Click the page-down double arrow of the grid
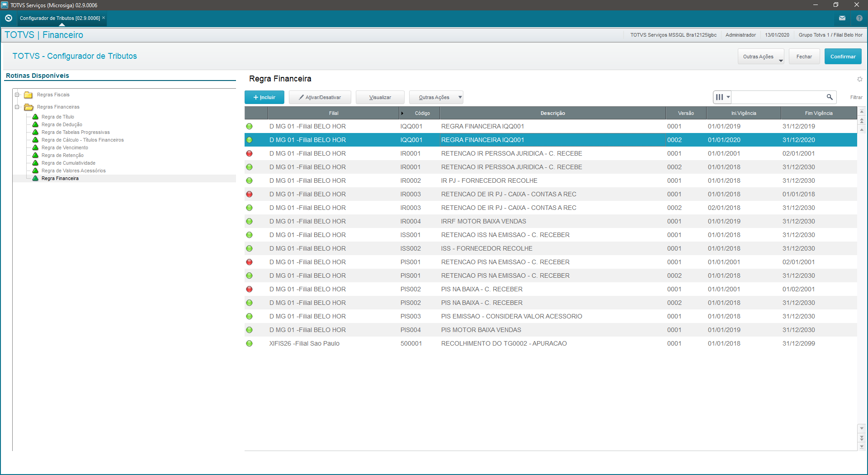868x475 pixels. (x=862, y=438)
